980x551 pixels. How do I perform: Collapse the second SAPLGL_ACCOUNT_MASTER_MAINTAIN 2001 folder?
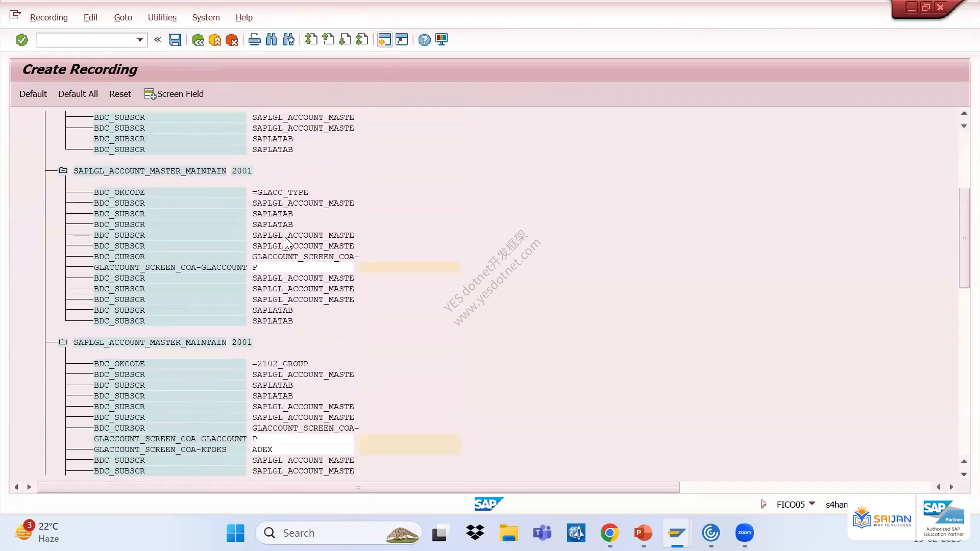[x=63, y=342]
